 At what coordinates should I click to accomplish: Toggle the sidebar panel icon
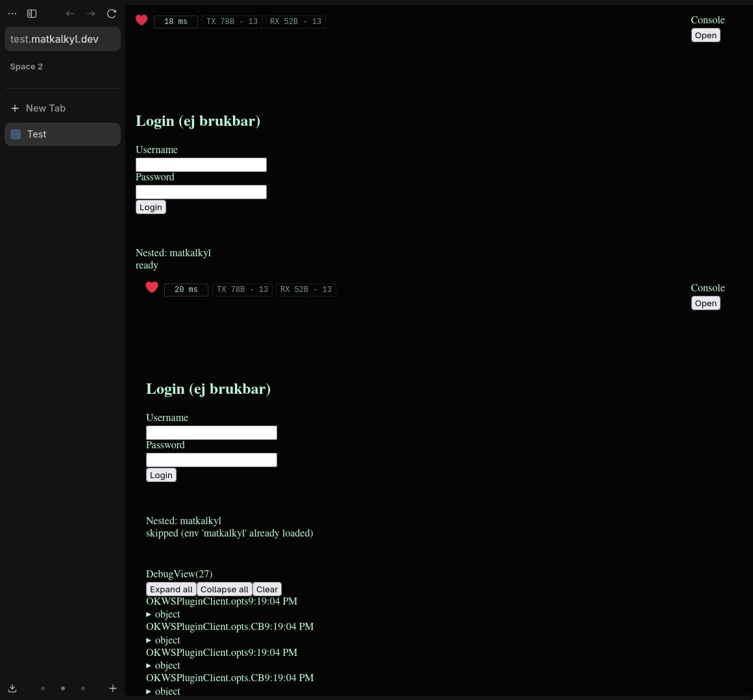32,14
